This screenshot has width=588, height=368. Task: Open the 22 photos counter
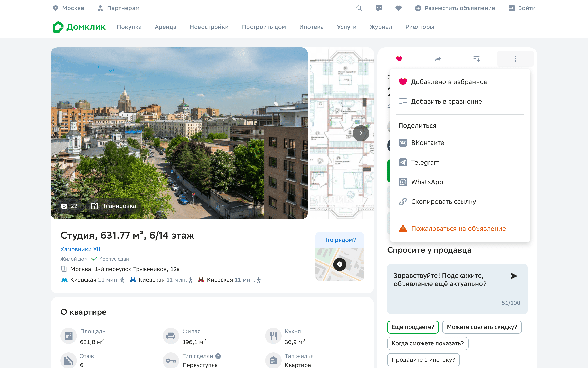point(69,206)
